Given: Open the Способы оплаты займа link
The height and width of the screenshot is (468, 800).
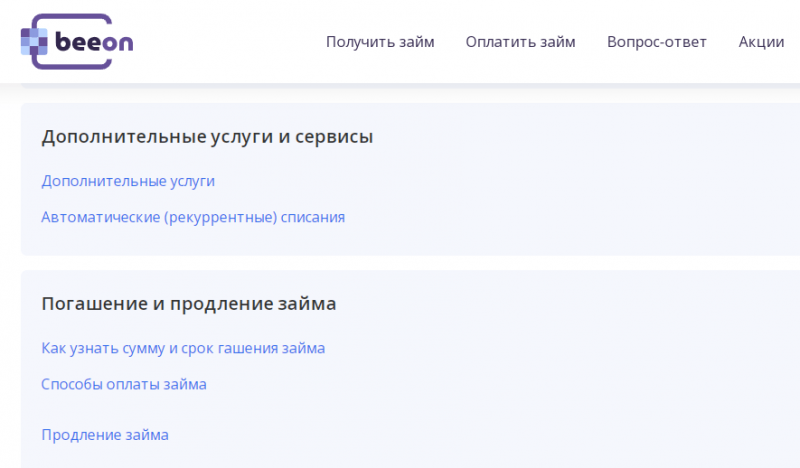Looking at the screenshot, I should (124, 384).
